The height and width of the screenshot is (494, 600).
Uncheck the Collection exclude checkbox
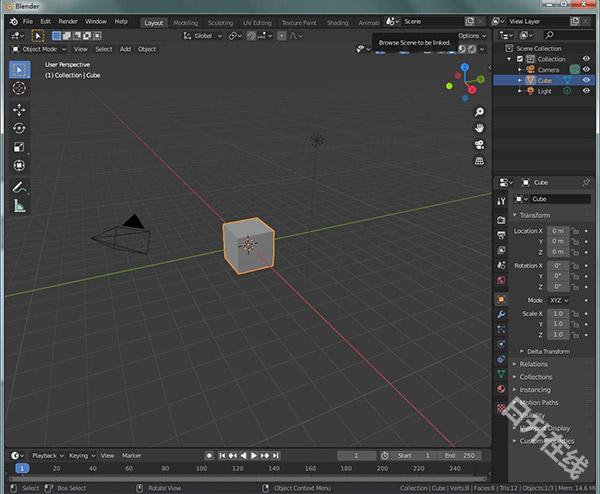520,59
